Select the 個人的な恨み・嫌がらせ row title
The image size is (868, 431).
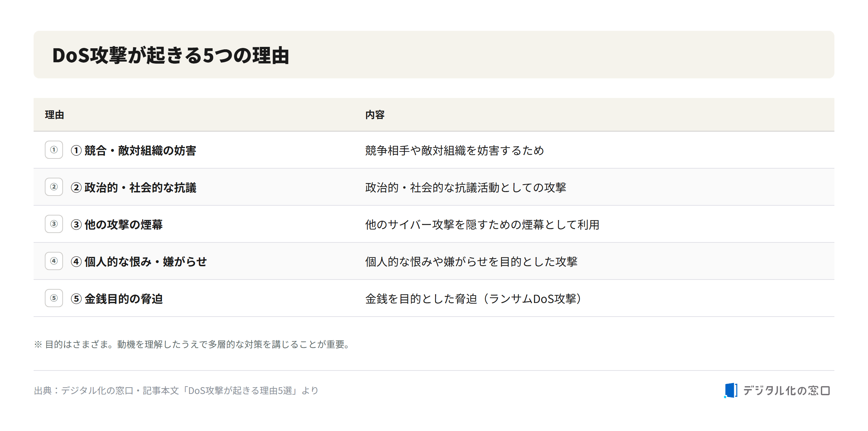(x=139, y=262)
